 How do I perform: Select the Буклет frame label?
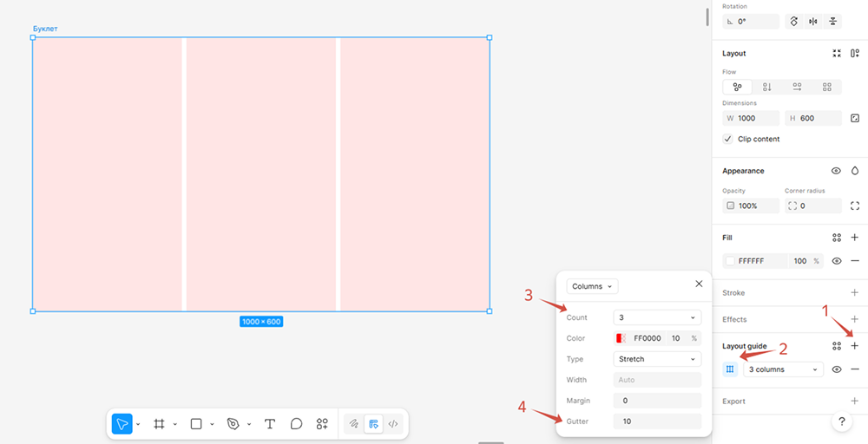45,29
